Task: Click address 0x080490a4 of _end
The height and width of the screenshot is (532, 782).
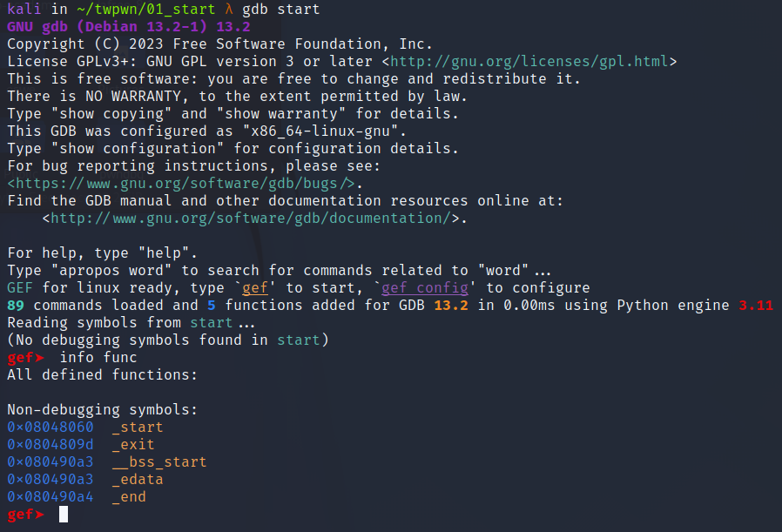Action: [x=50, y=497]
